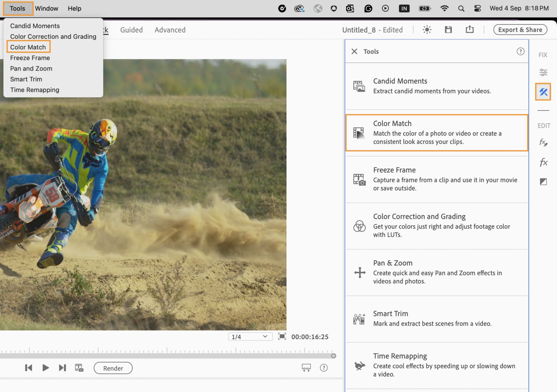557x392 pixels.
Task: Open the Adjustments sliders icon in sidebar
Action: tap(543, 72)
